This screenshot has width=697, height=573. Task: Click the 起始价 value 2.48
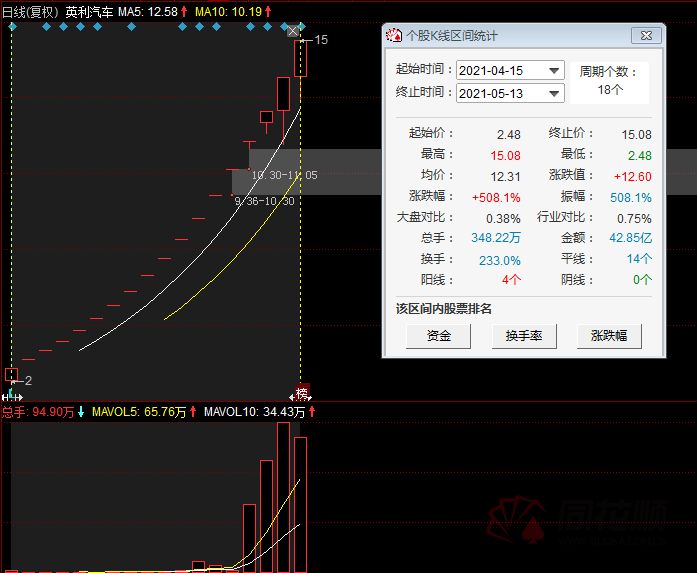[509, 135]
